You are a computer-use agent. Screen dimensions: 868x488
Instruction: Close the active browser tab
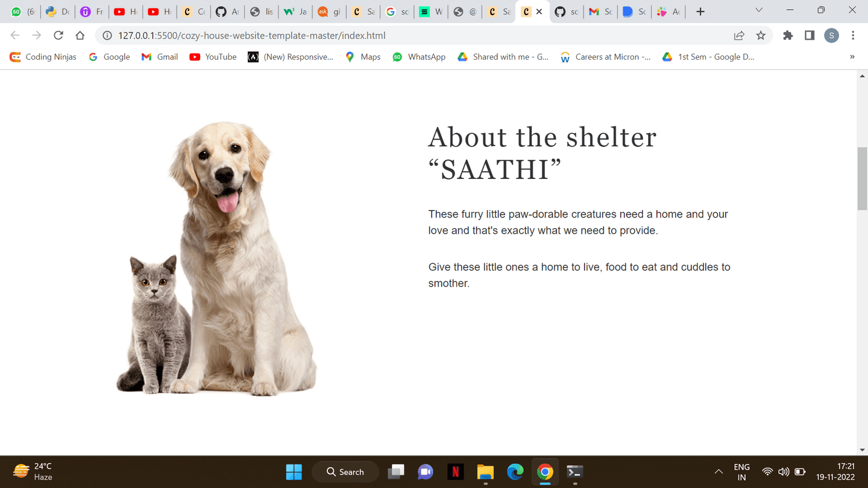(539, 11)
